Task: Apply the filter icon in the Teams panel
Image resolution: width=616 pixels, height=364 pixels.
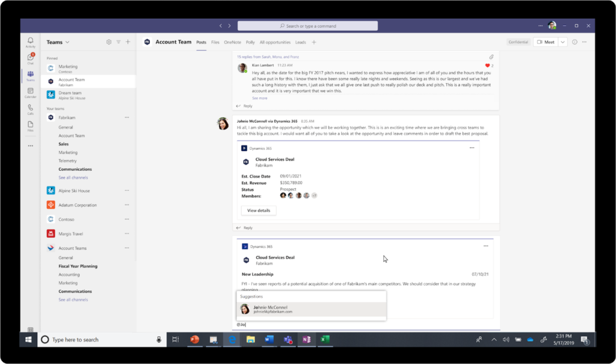Action: pyautogui.click(x=118, y=42)
